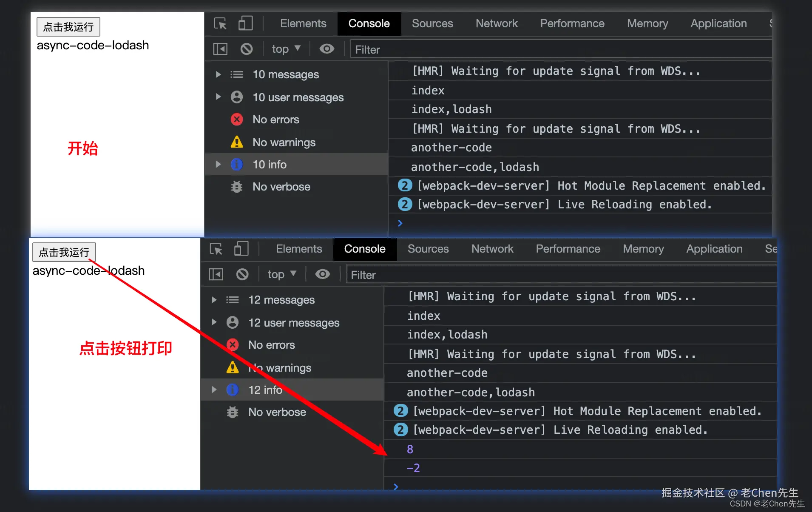The image size is (812, 512).
Task: Click yellow warning icon in top sidebar
Action: pyautogui.click(x=237, y=142)
